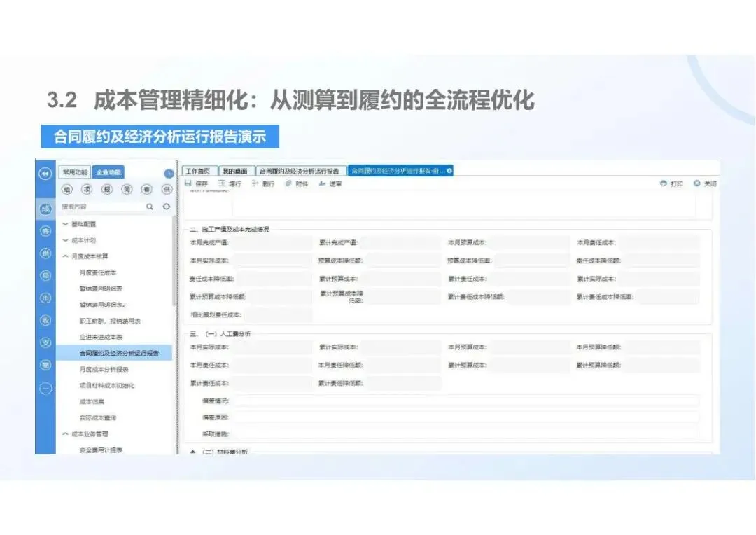Collapse the 月度成本核算 tree node

(x=66, y=256)
